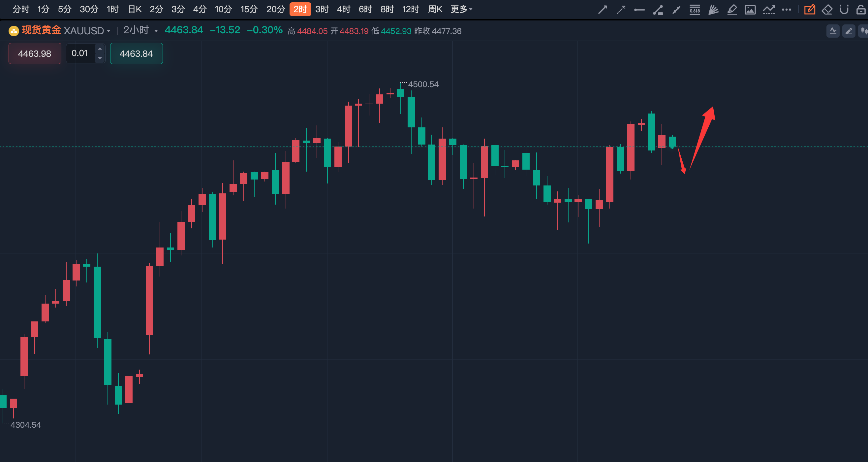Select the eraser tool to clear drawings
The height and width of the screenshot is (462, 868).
coord(827,10)
